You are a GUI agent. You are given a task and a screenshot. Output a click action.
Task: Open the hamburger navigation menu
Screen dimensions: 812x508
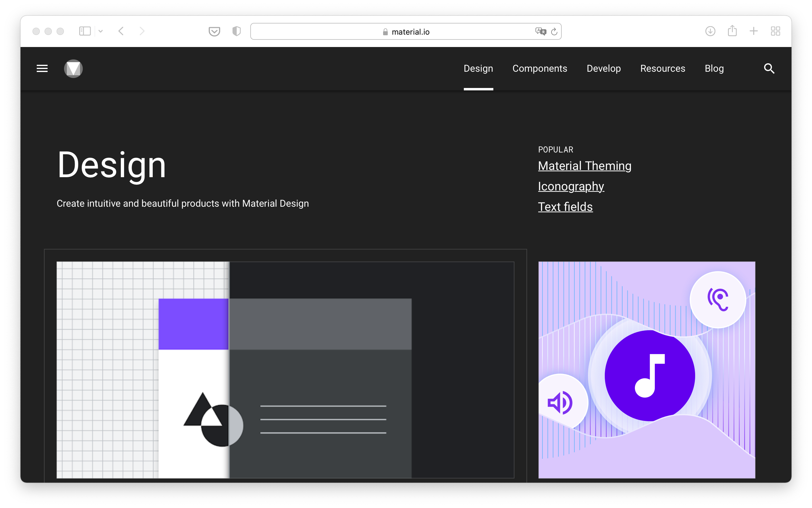42,68
